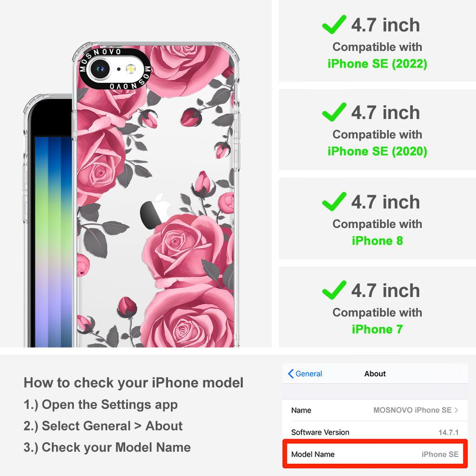Click the iPhone 8 green label
This screenshot has height=476, width=476.
point(377,241)
